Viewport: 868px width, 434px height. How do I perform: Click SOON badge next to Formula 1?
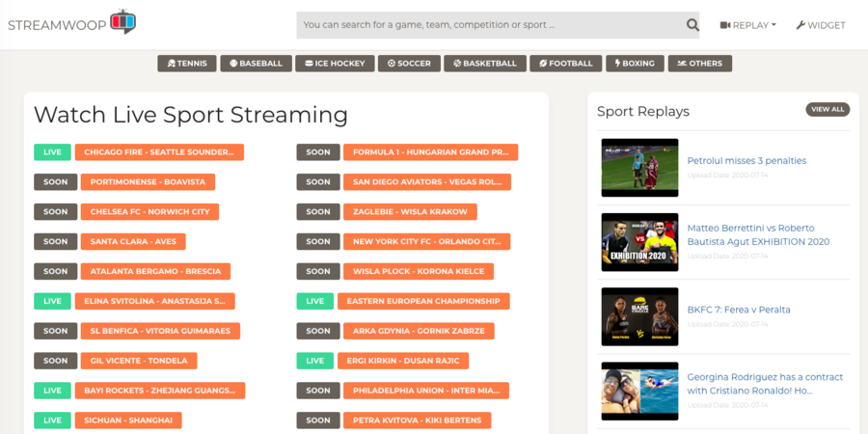[x=318, y=152]
